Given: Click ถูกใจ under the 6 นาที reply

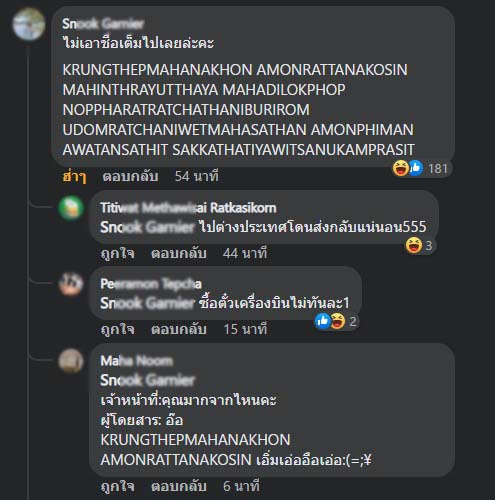Looking at the screenshot, I should (118, 487).
